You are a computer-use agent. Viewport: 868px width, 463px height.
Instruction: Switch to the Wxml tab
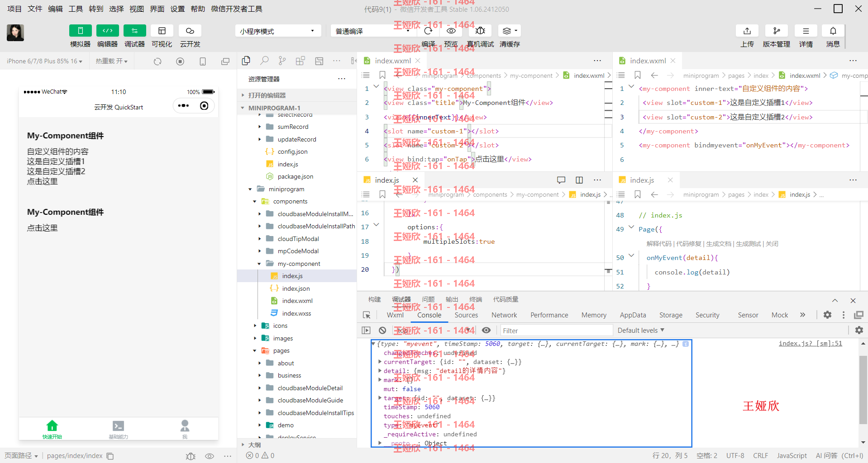(395, 315)
